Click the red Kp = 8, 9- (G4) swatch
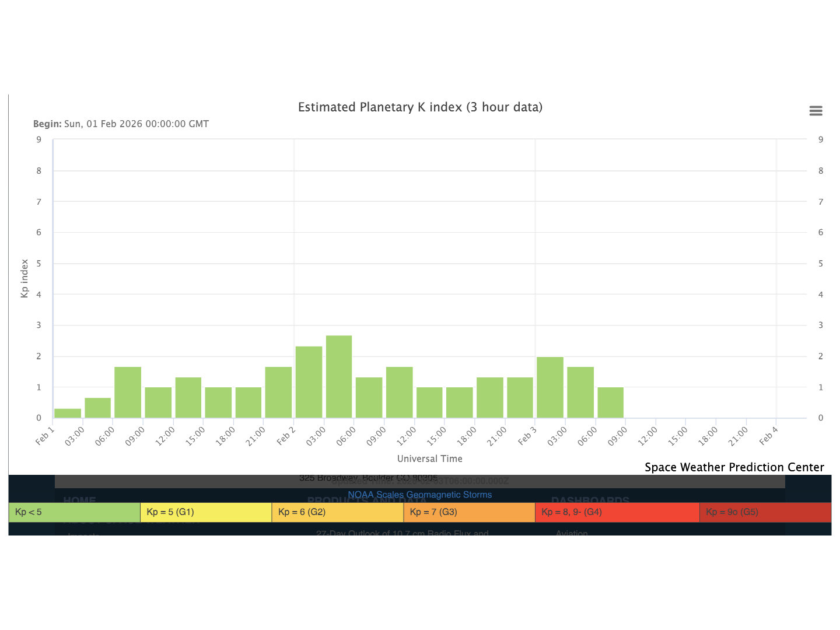Viewport: 840px width, 630px height. tap(617, 512)
